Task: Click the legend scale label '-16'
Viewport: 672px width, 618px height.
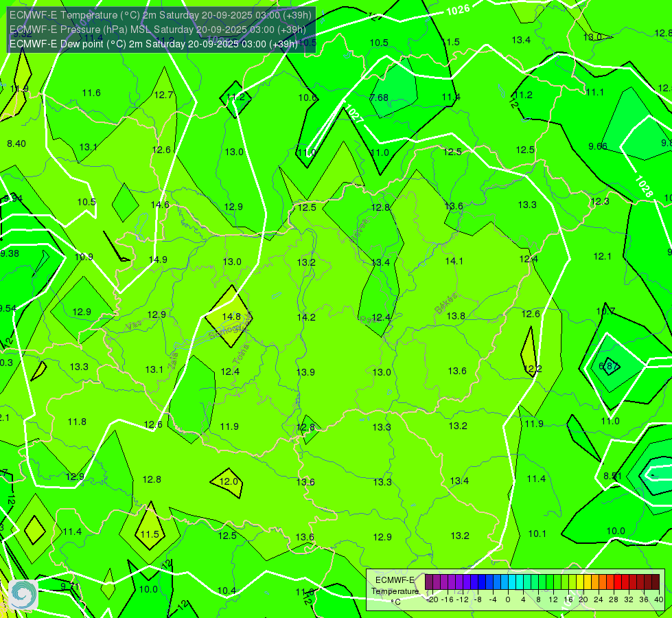Action: (x=448, y=599)
